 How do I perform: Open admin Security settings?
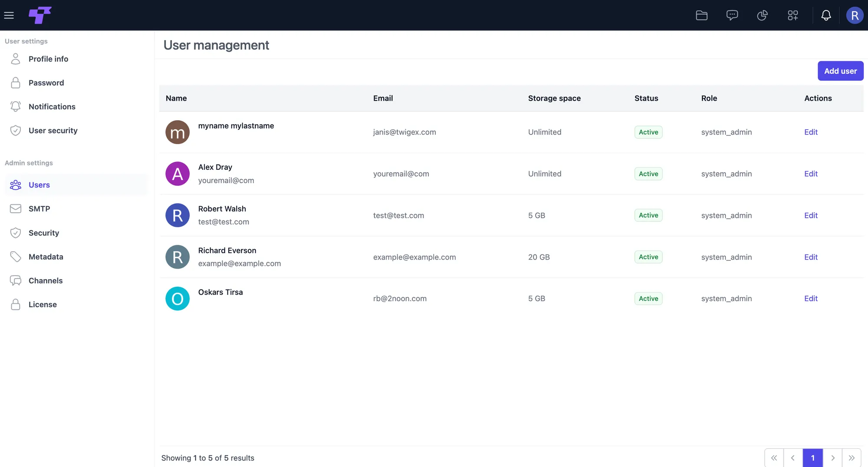point(76,233)
